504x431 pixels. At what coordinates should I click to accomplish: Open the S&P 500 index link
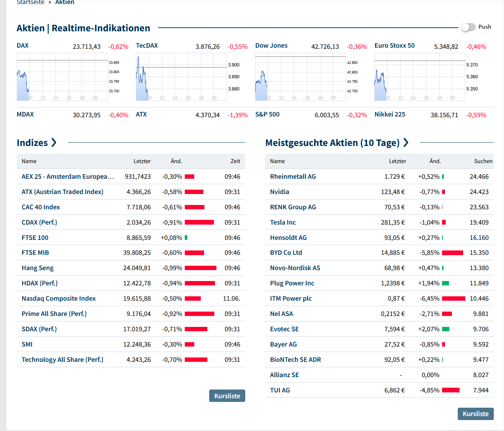[267, 114]
